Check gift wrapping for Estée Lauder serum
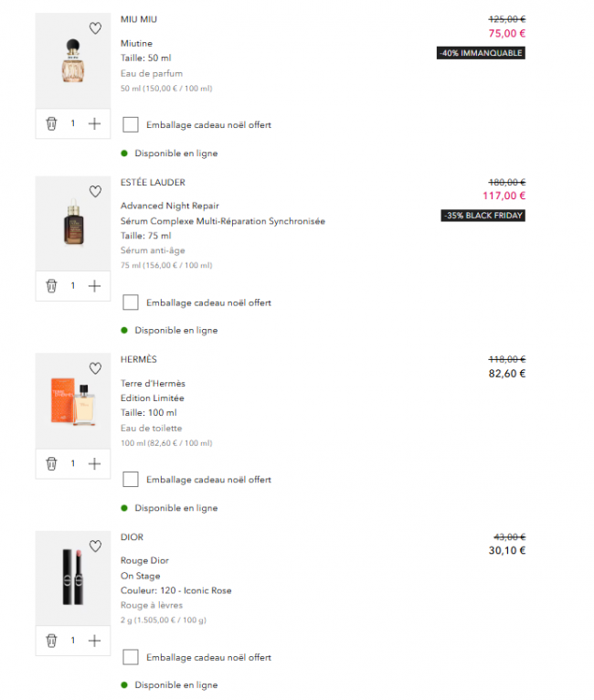The image size is (594, 700). 131,302
